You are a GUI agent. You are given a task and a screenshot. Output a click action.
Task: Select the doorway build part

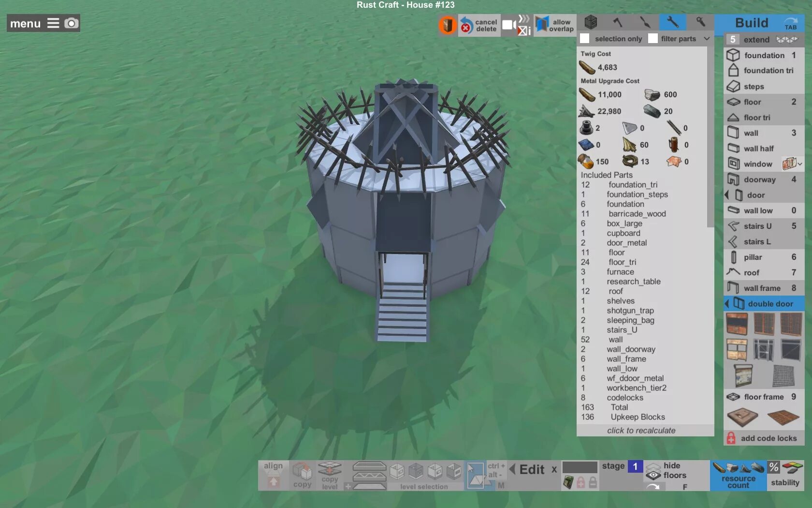(764, 179)
